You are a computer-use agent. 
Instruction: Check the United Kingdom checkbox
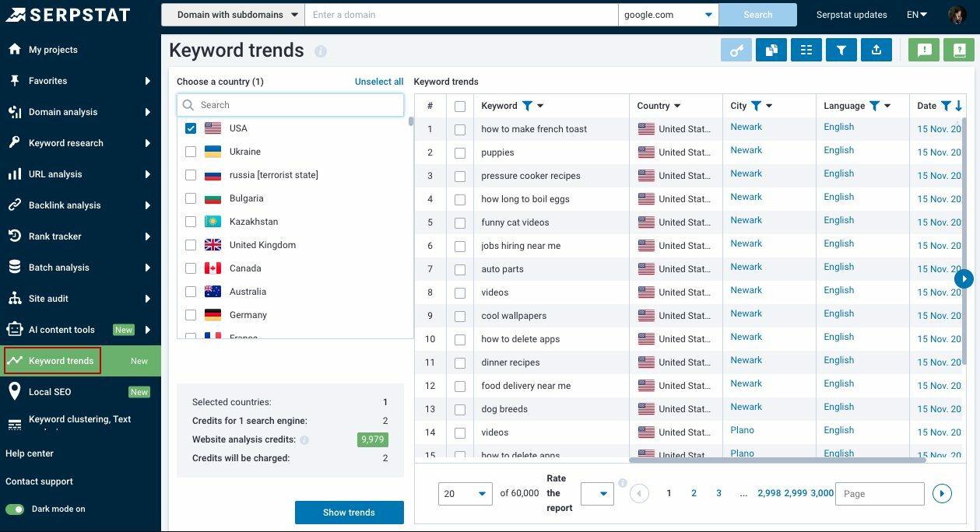(191, 245)
